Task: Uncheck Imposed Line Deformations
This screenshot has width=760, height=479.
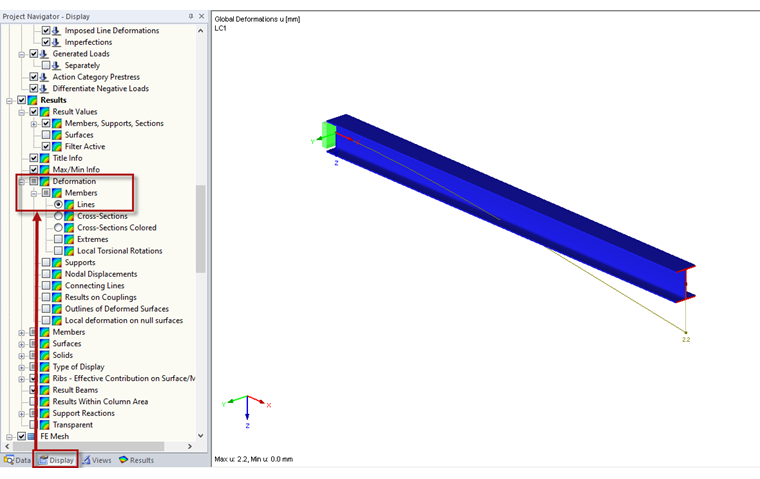Action: point(46,31)
